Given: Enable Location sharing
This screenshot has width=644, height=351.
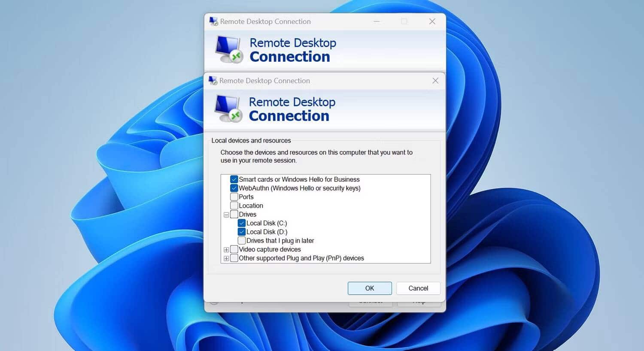Looking at the screenshot, I should (234, 206).
